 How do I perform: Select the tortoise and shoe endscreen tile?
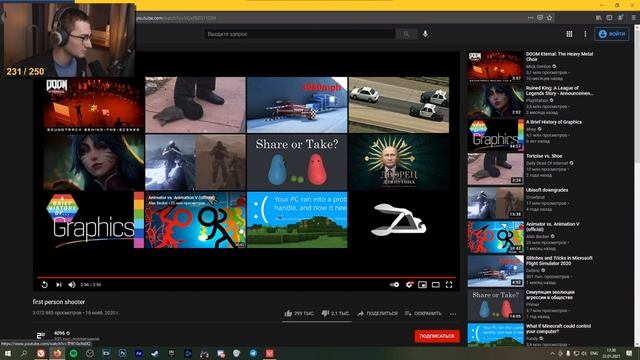pyautogui.click(x=196, y=105)
